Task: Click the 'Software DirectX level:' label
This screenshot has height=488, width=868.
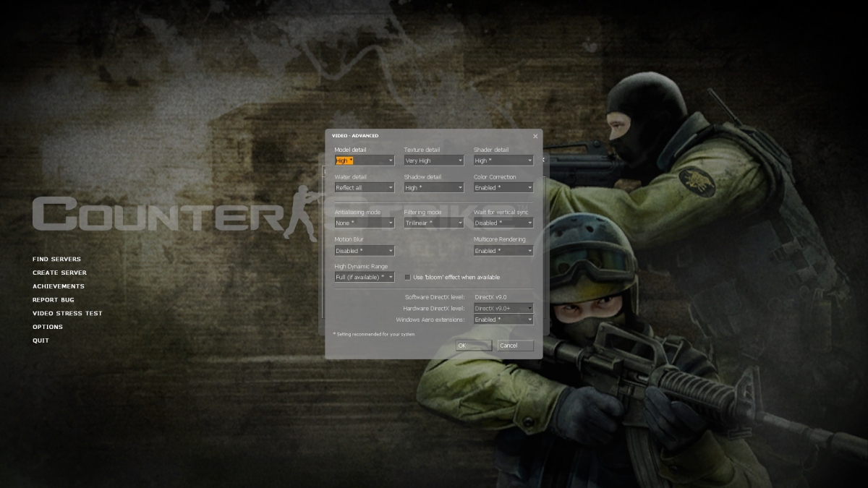Action: coord(435,297)
